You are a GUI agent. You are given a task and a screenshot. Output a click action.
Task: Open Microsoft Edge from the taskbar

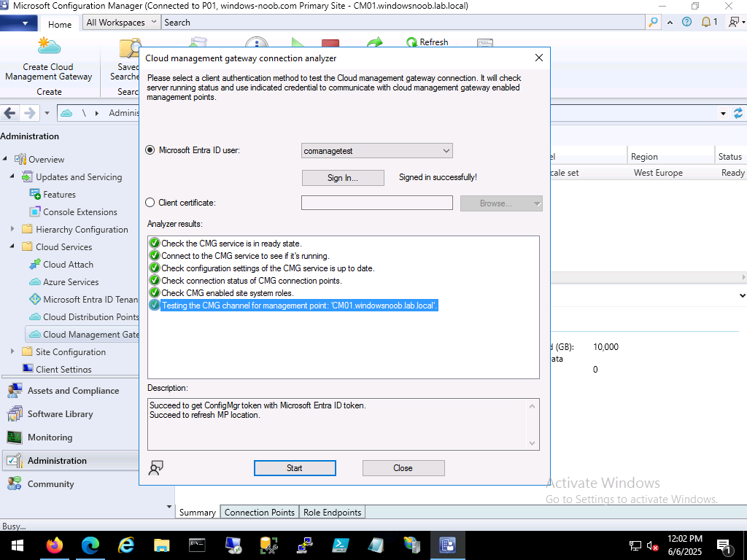90,545
